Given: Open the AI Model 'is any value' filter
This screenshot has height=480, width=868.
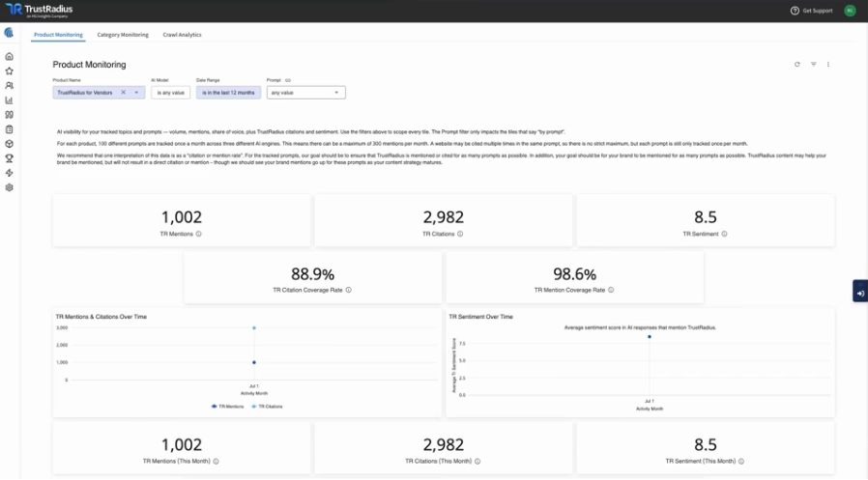Looking at the screenshot, I should [170, 93].
